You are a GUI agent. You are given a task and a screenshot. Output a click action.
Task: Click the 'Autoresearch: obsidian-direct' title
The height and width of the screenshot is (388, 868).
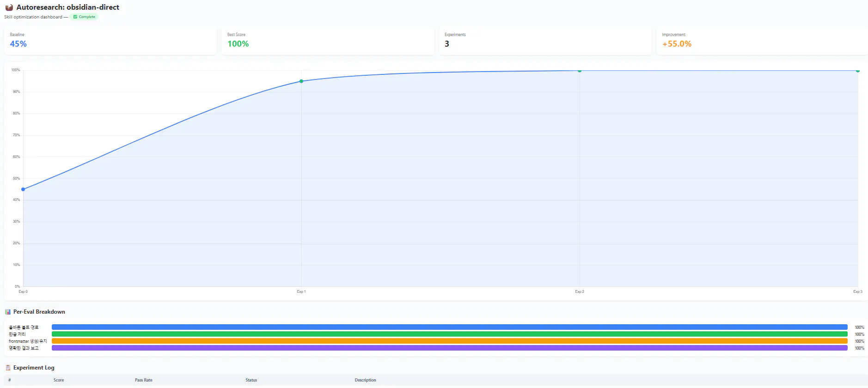click(x=68, y=7)
